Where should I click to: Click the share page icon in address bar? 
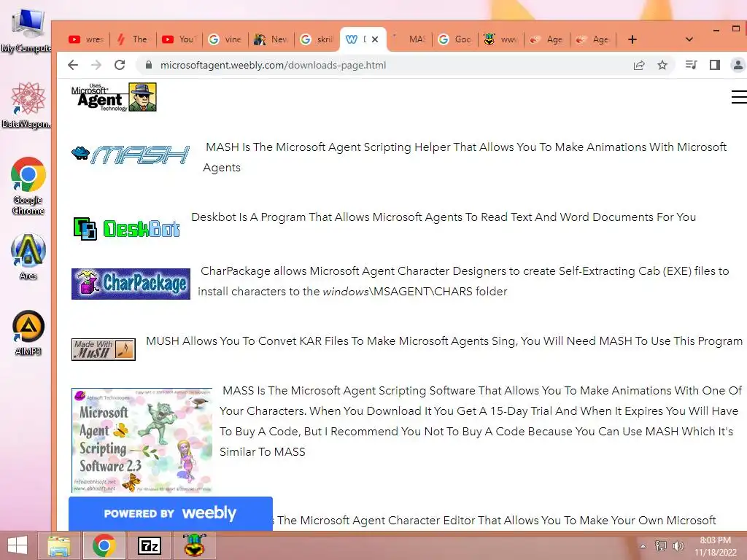coord(639,65)
